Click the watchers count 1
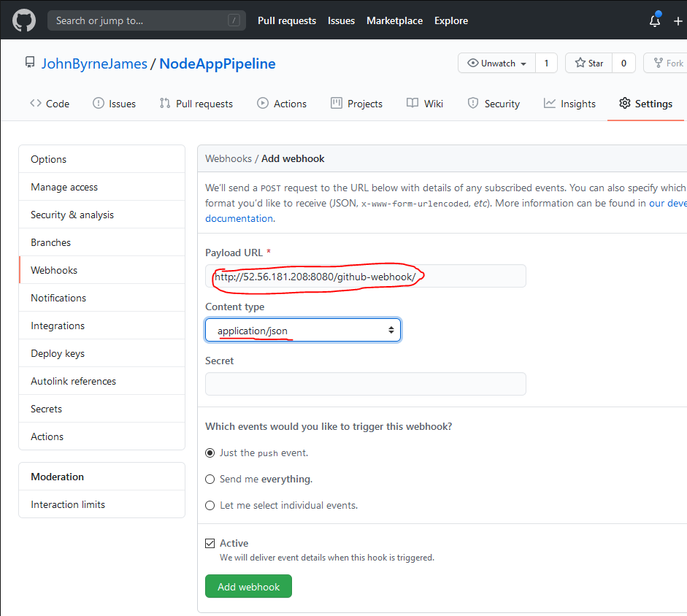The image size is (687, 616). pos(546,63)
